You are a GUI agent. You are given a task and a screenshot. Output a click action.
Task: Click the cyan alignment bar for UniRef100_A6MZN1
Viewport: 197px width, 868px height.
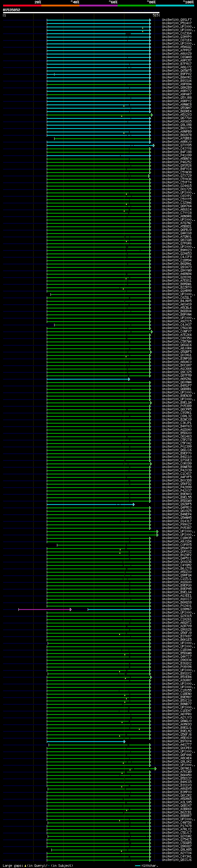click(88, 379)
